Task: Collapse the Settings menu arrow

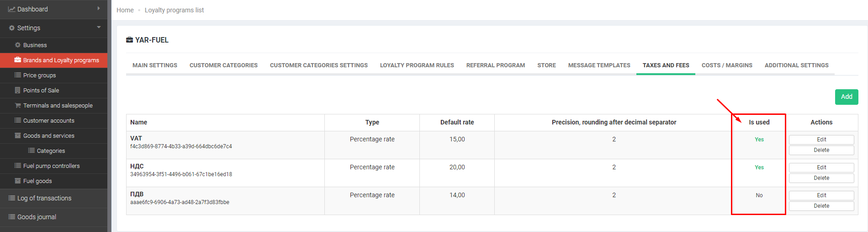Action: tap(99, 27)
